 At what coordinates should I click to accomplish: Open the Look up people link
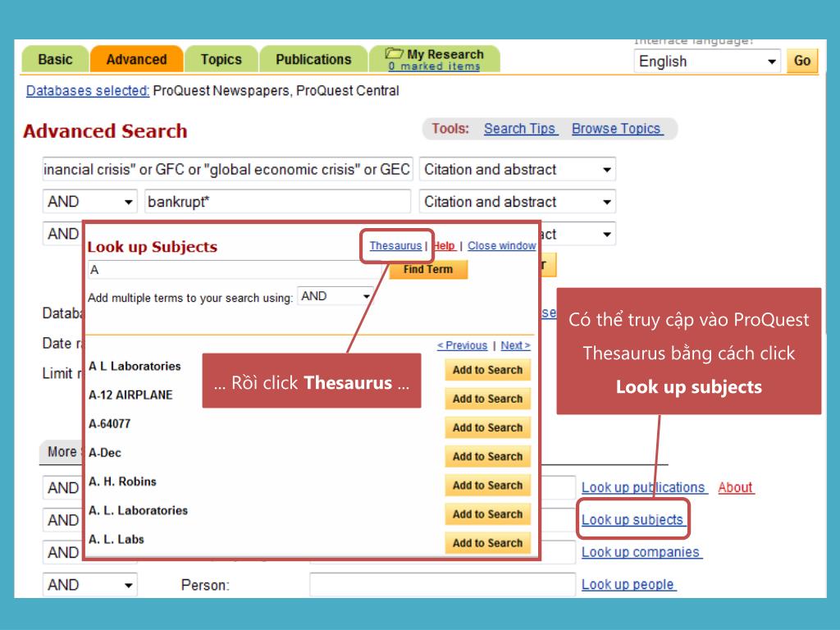coord(628,584)
